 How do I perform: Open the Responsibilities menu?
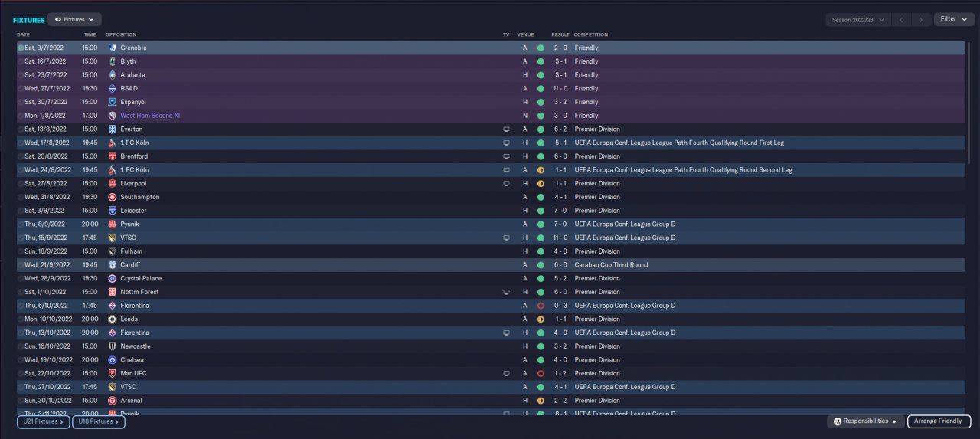(865, 421)
